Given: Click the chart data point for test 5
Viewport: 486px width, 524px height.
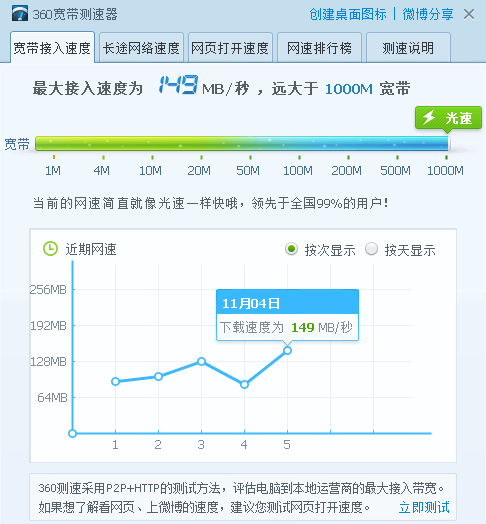Looking at the screenshot, I should [x=287, y=350].
